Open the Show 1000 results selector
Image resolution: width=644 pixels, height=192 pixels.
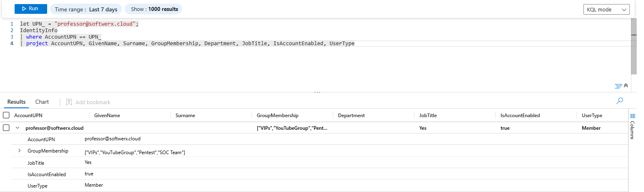coord(154,9)
